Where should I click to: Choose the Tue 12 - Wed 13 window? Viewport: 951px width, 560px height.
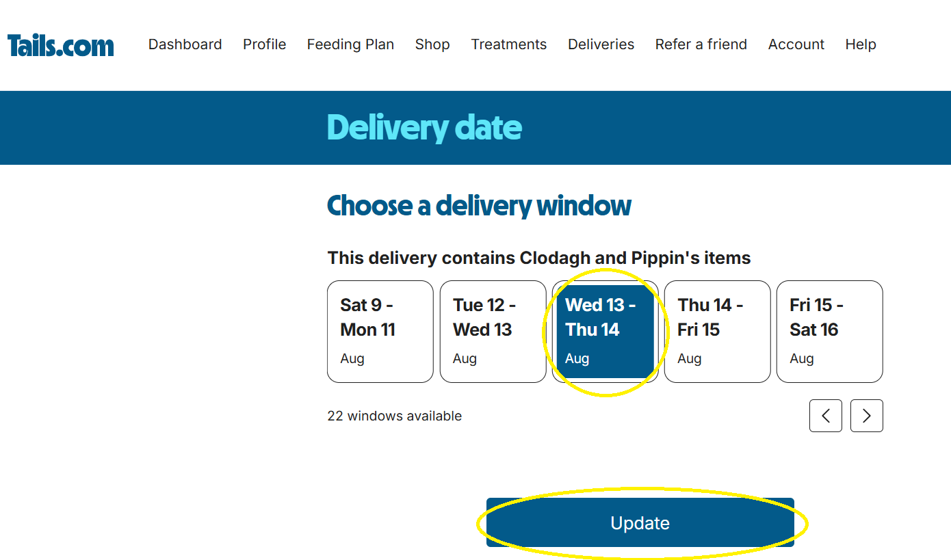493,332
